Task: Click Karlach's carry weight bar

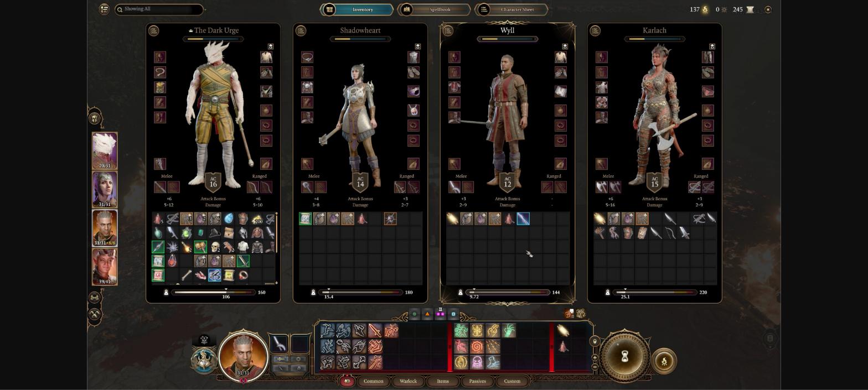Action: point(655,292)
